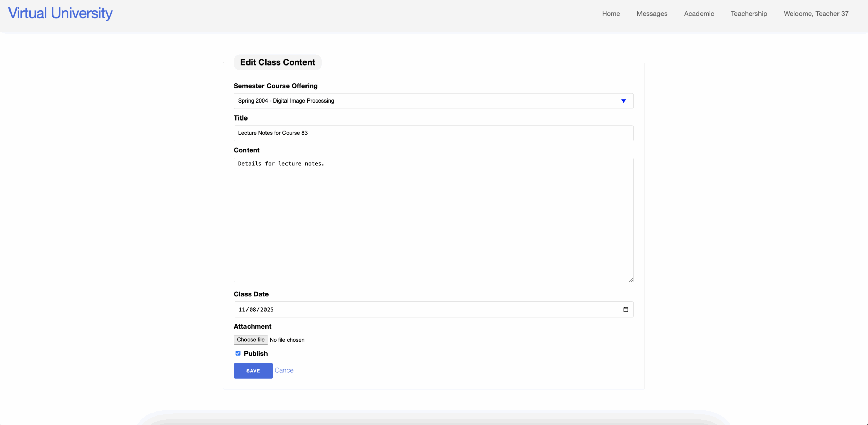This screenshot has width=868, height=425.
Task: Click the Choose file attachment button
Action: coord(251,340)
